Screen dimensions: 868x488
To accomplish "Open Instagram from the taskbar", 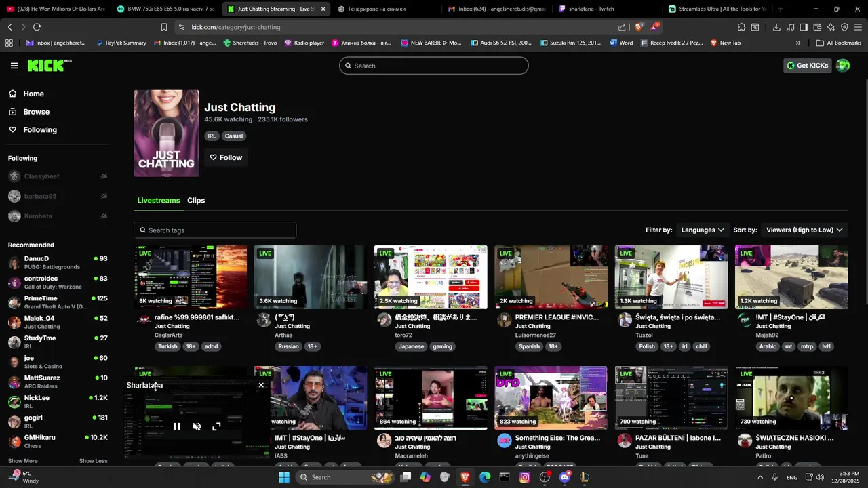I will coord(525,477).
